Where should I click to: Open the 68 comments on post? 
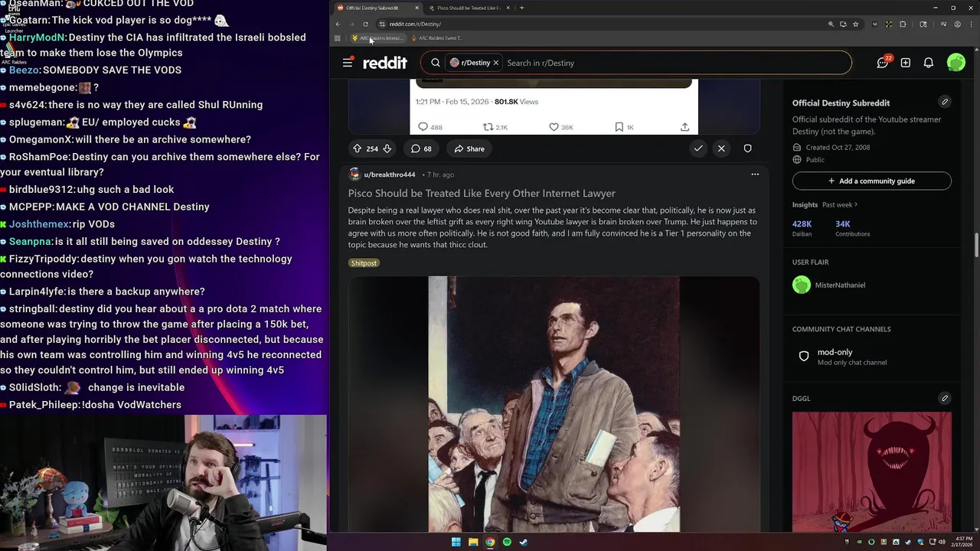coord(421,148)
